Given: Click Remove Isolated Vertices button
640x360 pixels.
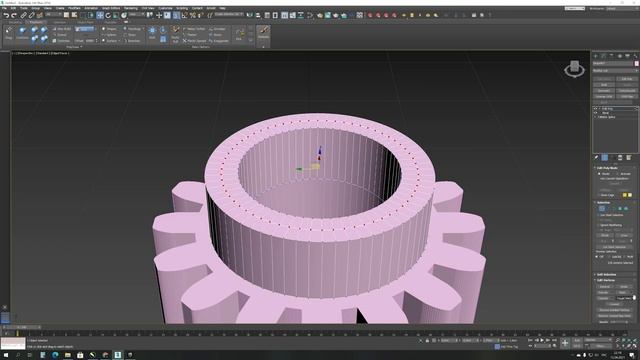Looking at the screenshot, I should pyautogui.click(x=615, y=310).
